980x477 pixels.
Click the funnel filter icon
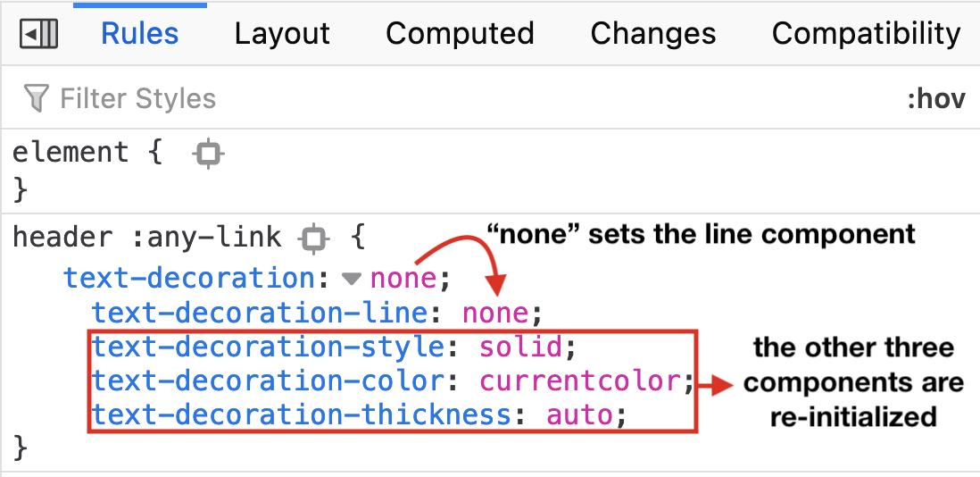click(x=36, y=98)
